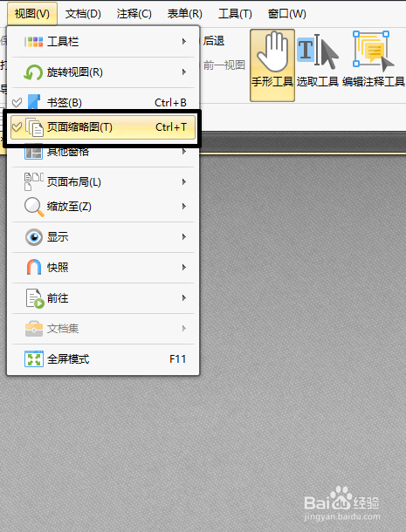This screenshot has height=532, width=406.
Task: Toggle the 书签(B) checkmark
Action: 17,102
